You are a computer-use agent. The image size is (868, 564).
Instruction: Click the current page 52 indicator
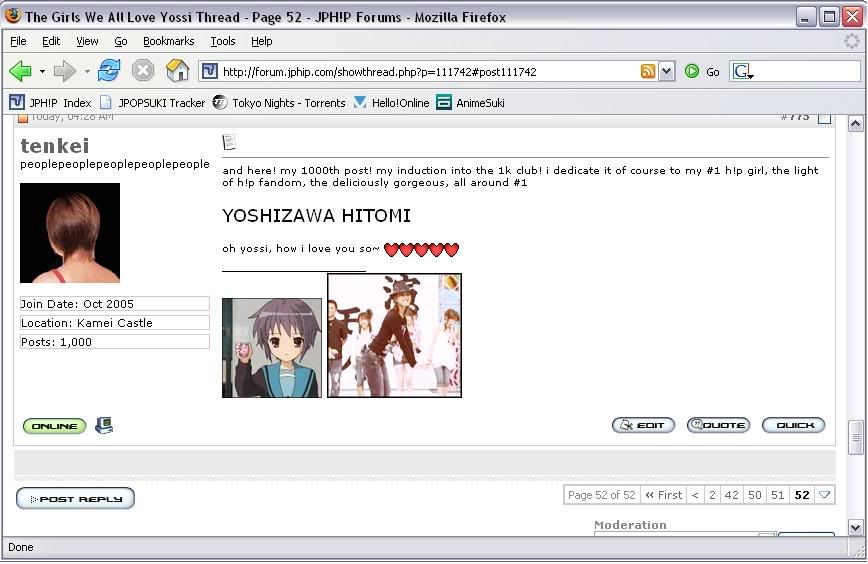coord(802,495)
